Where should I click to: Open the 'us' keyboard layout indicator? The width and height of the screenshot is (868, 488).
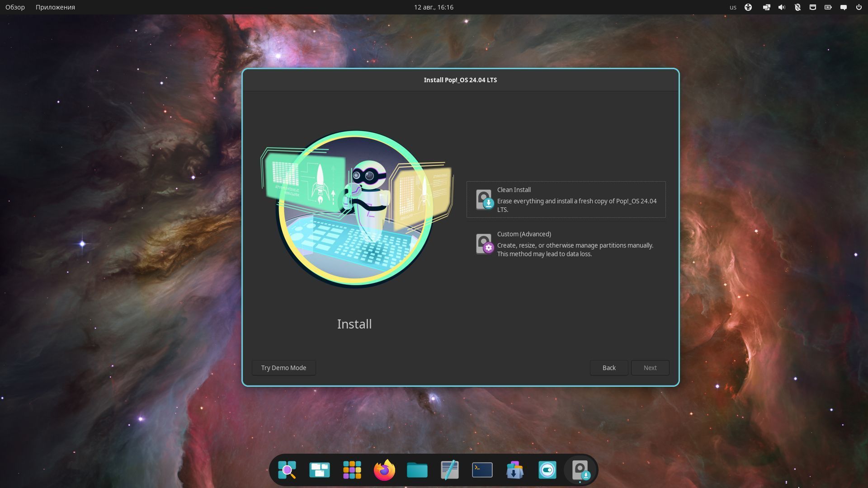pos(733,7)
